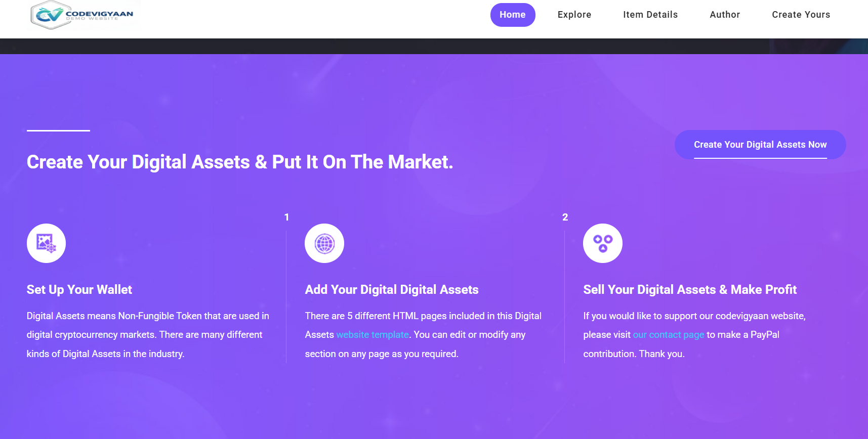Click the paragraph about PayPal contribution
The height and width of the screenshot is (439, 868).
(693, 335)
